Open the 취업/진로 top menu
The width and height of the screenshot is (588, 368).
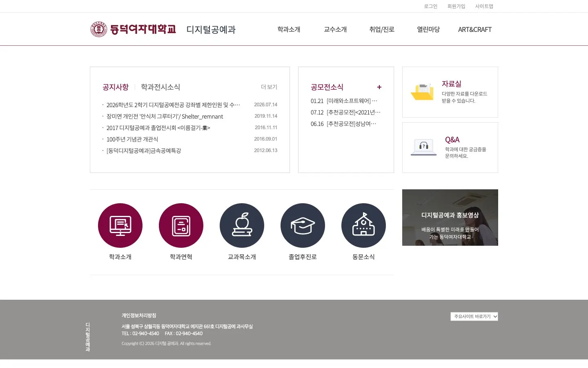[x=382, y=29]
